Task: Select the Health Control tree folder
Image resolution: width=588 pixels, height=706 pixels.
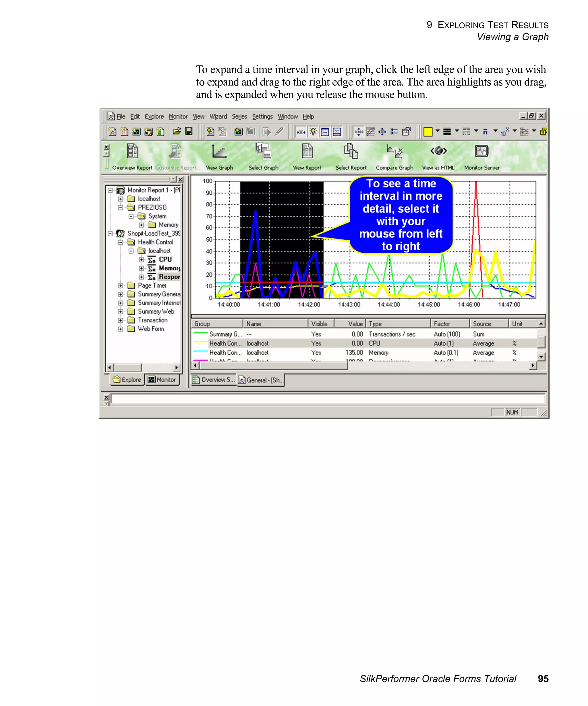Action: (x=156, y=242)
